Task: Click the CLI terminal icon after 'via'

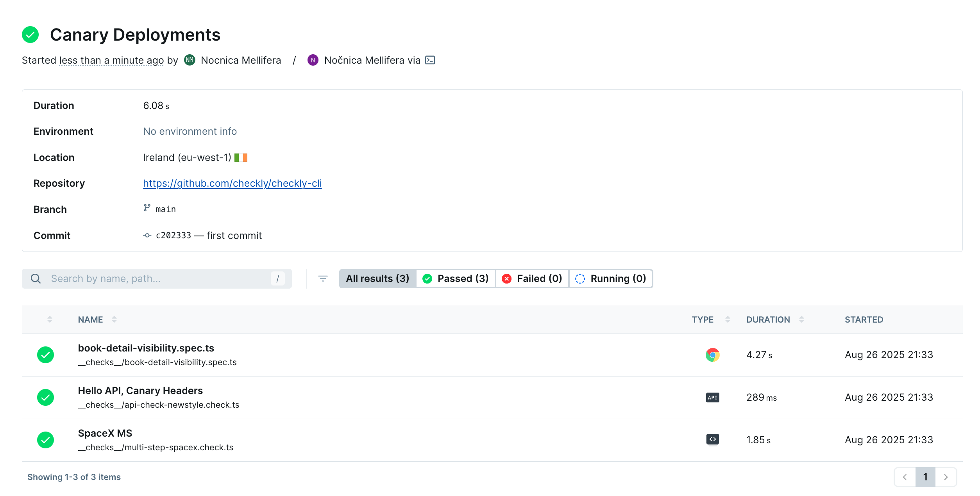Action: click(x=430, y=60)
